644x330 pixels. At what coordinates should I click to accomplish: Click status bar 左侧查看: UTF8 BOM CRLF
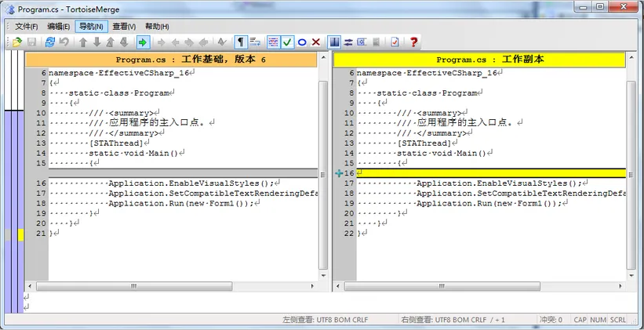click(326, 320)
